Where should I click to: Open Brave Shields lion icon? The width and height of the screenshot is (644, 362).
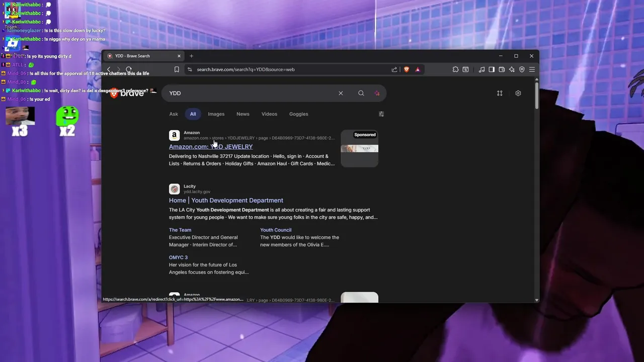(x=407, y=69)
